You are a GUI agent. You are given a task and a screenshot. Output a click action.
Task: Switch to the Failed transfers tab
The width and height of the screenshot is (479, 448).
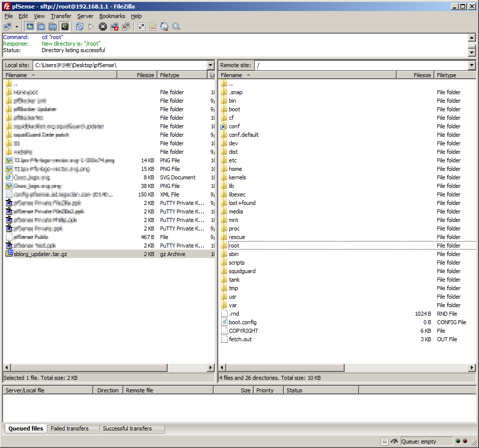73,429
